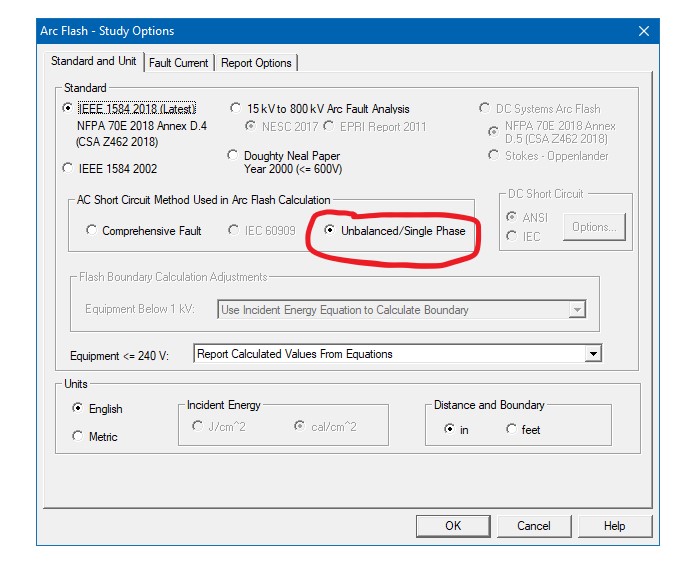Click the Standard and Unit tab
Viewport: 696px width, 564px height.
coord(93,61)
